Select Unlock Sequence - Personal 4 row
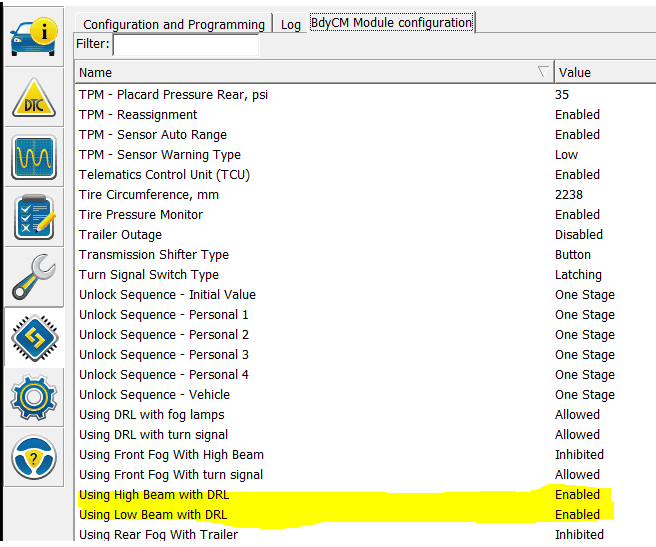The height and width of the screenshot is (547, 656). coord(365,375)
